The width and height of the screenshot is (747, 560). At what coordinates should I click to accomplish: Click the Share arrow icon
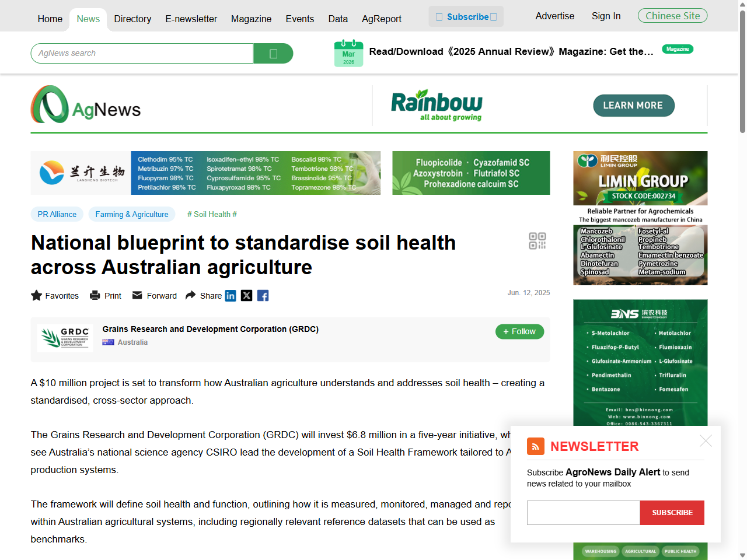190,295
